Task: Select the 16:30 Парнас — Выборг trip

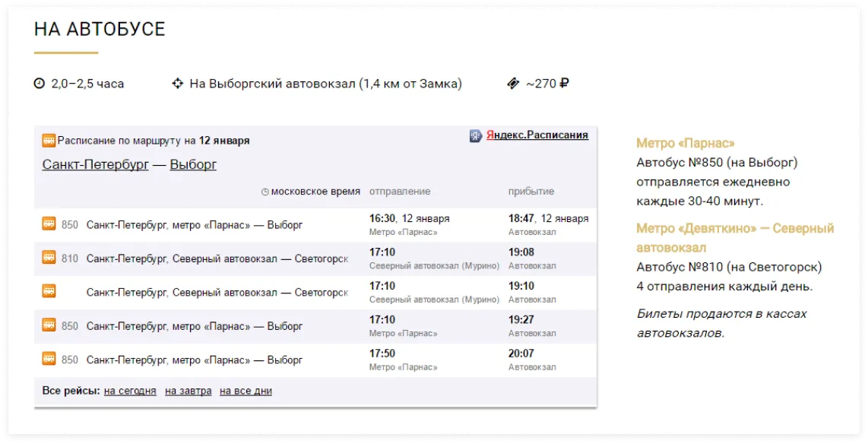Action: click(315, 225)
